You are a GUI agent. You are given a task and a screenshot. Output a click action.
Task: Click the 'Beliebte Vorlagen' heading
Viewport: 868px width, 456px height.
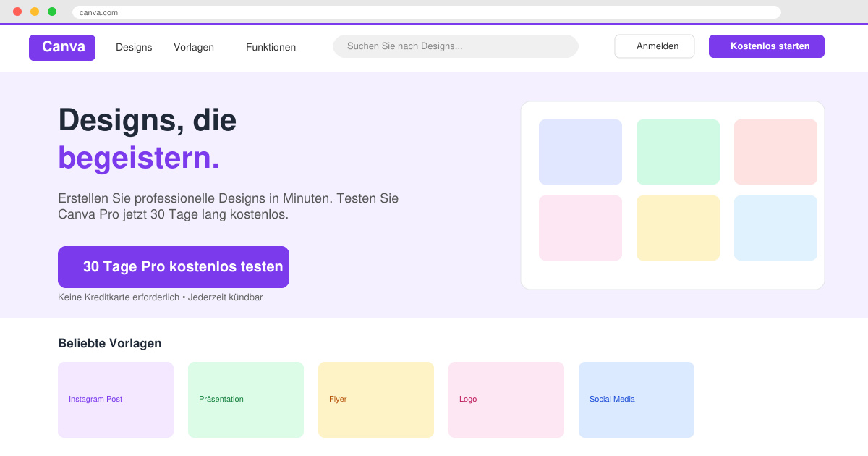click(110, 343)
